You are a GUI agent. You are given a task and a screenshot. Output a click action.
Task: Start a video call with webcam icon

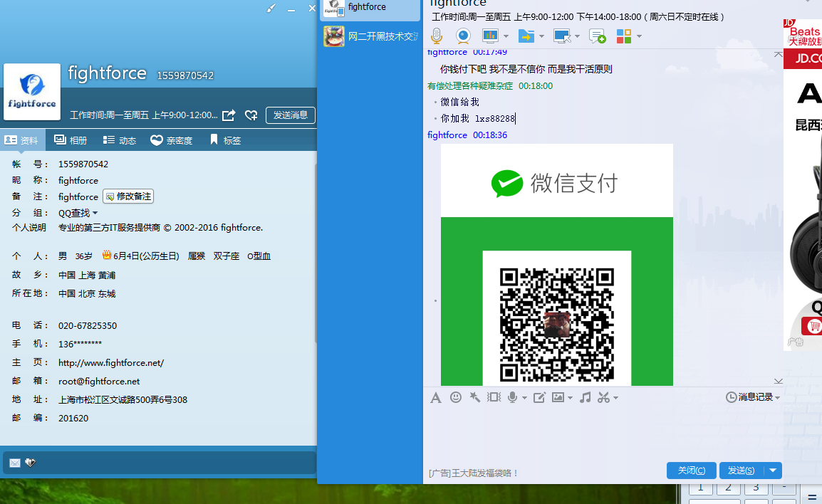tap(463, 36)
